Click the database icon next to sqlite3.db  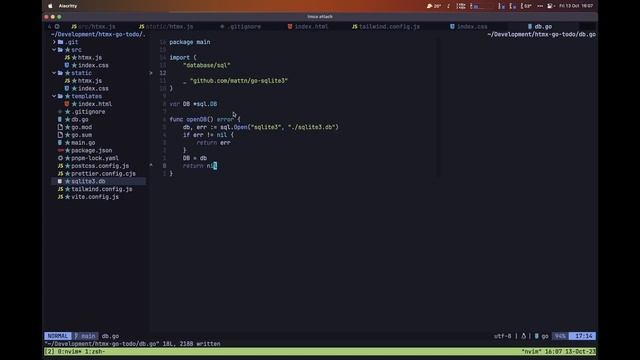(60, 181)
